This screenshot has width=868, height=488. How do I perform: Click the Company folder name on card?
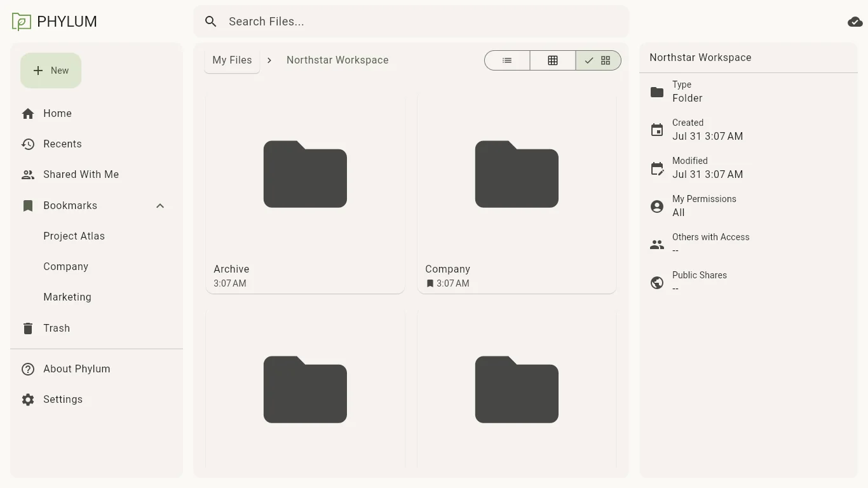coord(448,269)
